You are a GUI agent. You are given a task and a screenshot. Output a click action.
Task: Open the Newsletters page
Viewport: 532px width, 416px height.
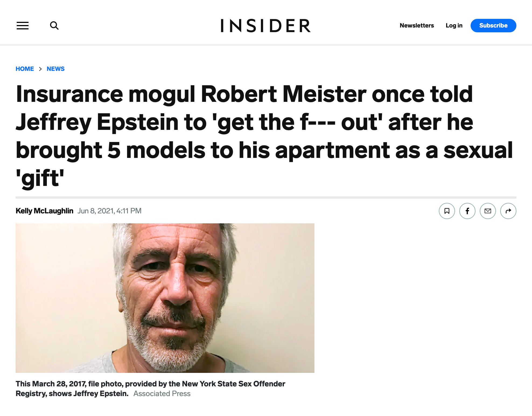[x=416, y=26]
